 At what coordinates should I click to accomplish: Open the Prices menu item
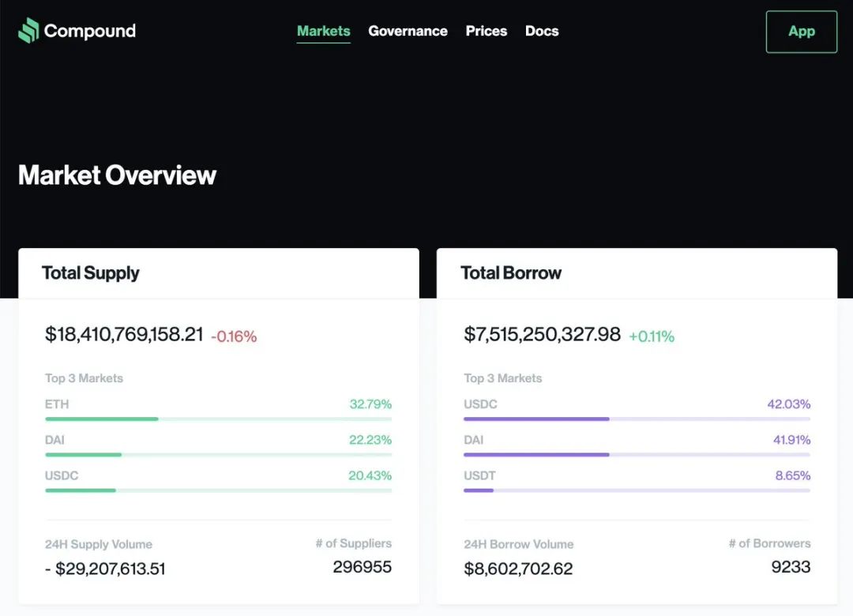[487, 31]
